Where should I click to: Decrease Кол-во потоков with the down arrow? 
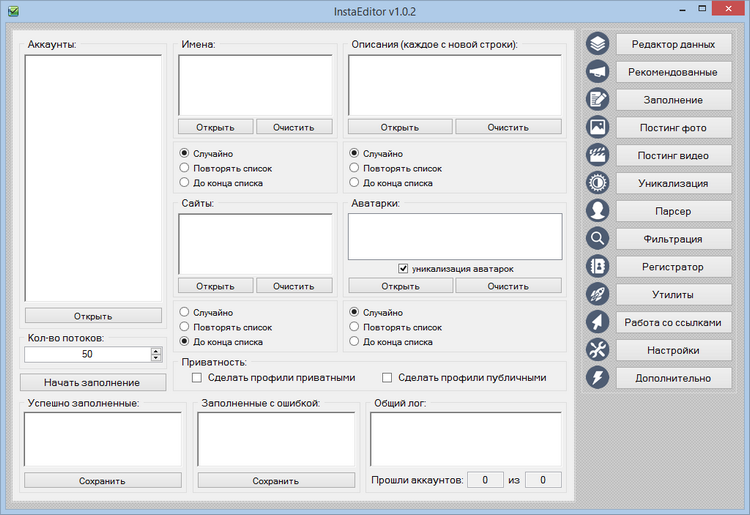pos(155,357)
